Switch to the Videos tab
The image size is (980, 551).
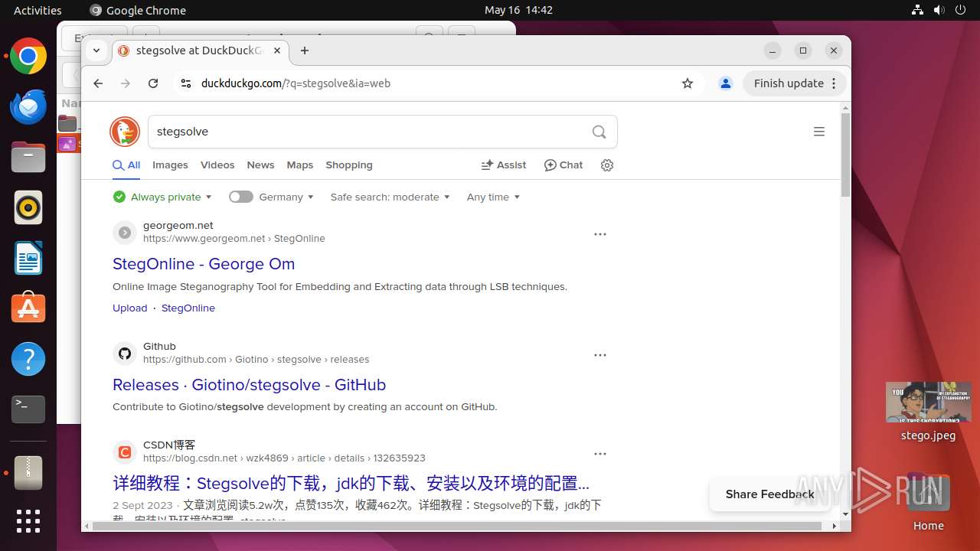(217, 165)
